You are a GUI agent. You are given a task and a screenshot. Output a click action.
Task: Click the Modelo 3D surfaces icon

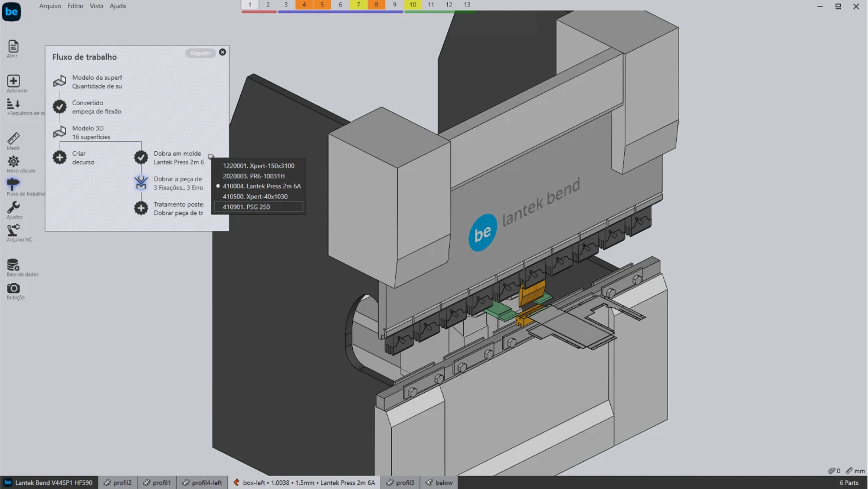coord(60,132)
